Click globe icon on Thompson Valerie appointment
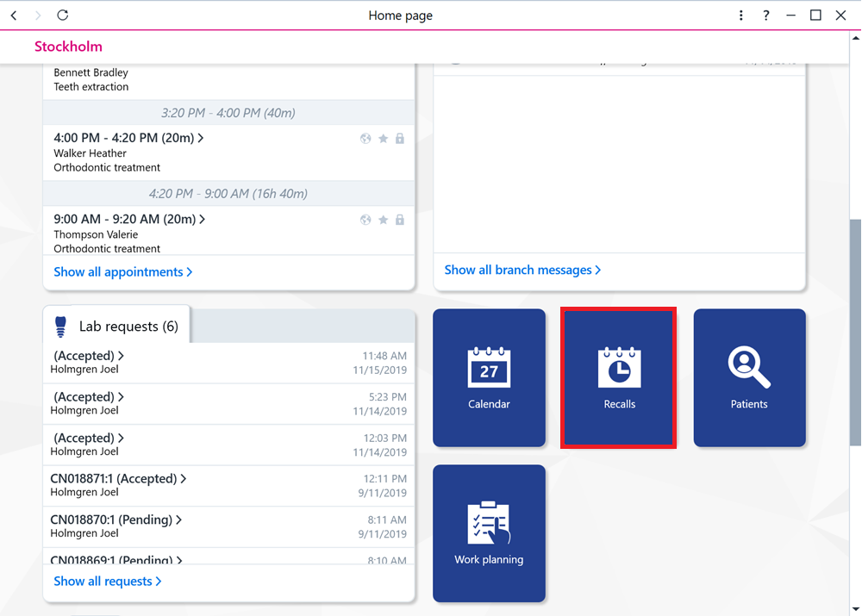 [x=365, y=220]
